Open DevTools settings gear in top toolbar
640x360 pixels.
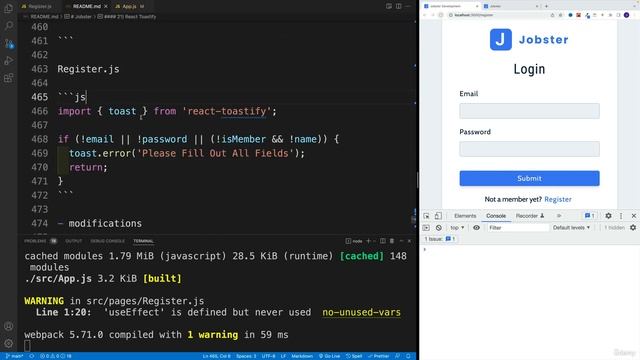click(x=608, y=216)
